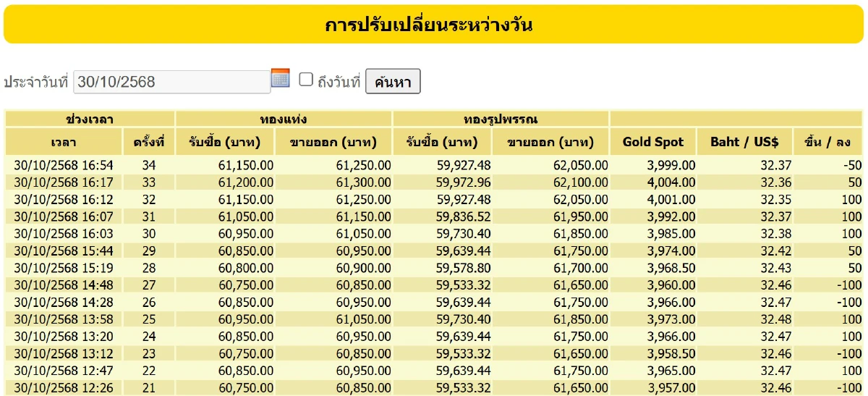Enable the ถึงวันที่ checkbox
Screen dimensions: 868x396
coord(306,80)
